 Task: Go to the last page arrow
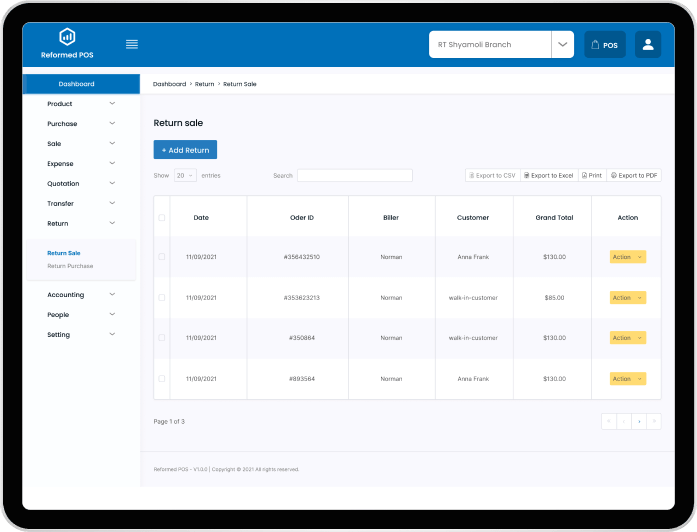[654, 422]
